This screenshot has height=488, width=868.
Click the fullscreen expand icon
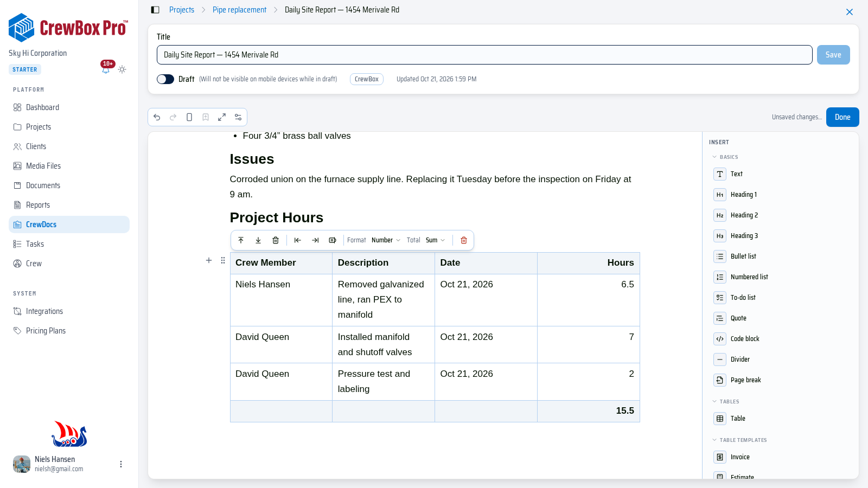point(222,117)
